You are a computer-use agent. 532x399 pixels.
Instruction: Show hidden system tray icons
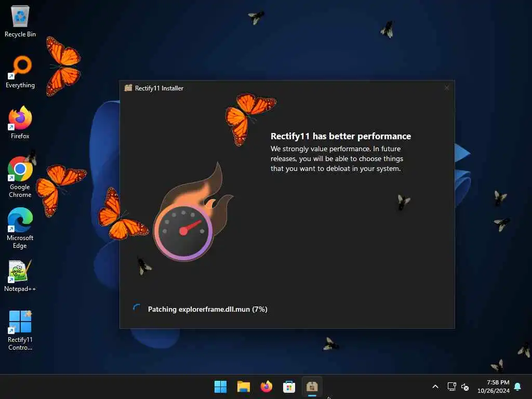435,387
